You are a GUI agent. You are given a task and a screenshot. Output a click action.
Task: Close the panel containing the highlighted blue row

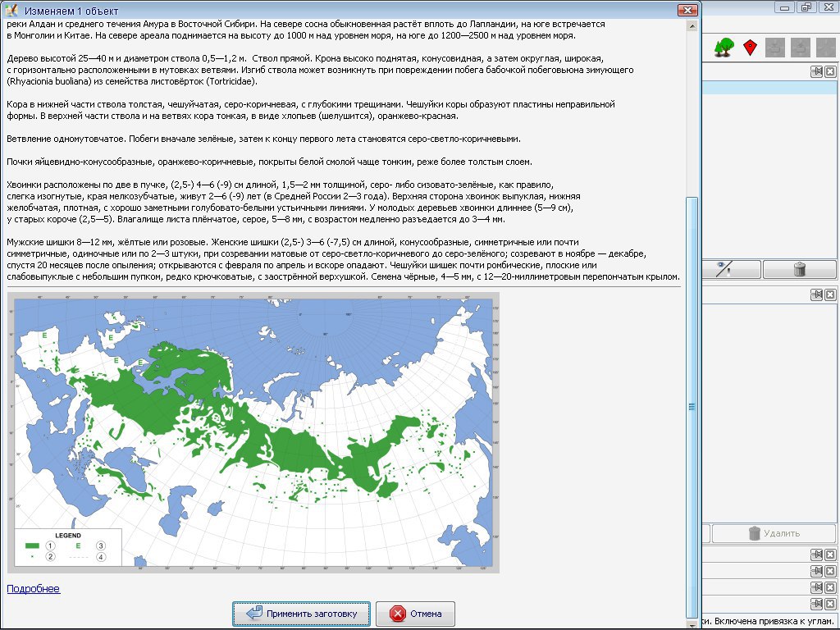pos(830,72)
